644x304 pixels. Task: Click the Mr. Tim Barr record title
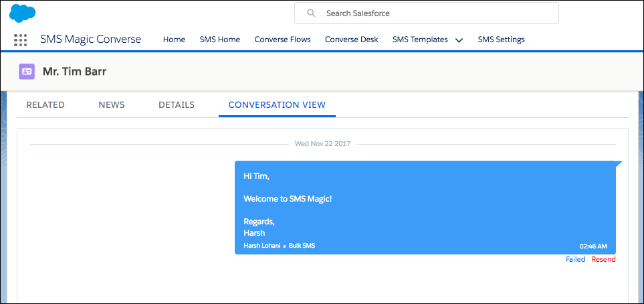pyautogui.click(x=74, y=72)
